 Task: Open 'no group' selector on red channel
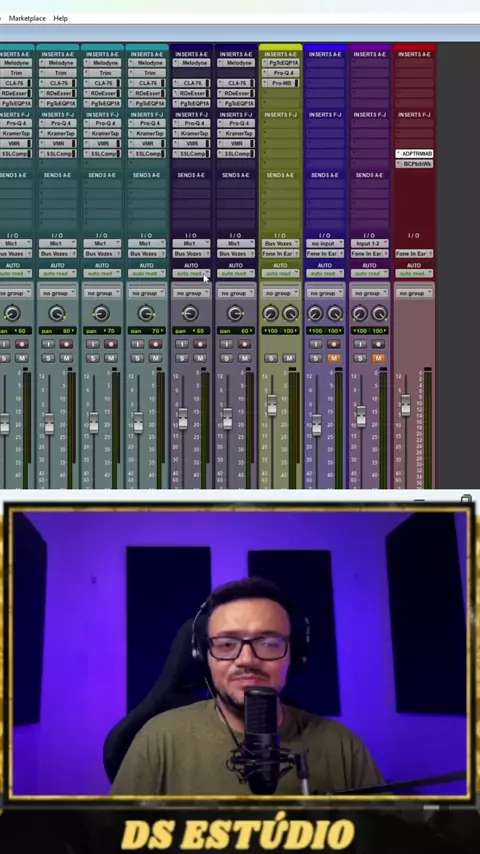tap(415, 293)
